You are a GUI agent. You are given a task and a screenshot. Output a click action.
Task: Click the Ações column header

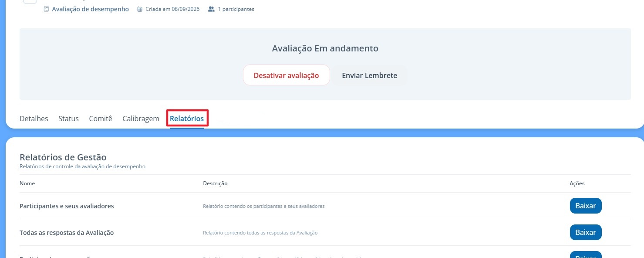click(577, 183)
